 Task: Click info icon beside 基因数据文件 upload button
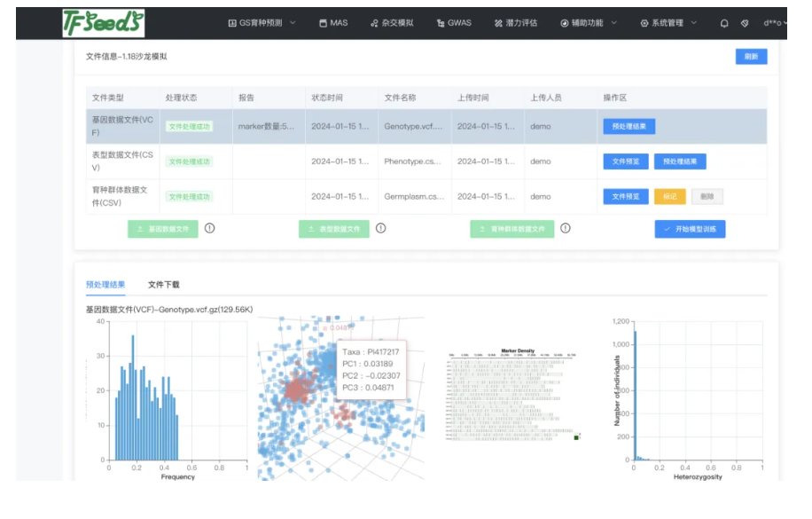[210, 228]
